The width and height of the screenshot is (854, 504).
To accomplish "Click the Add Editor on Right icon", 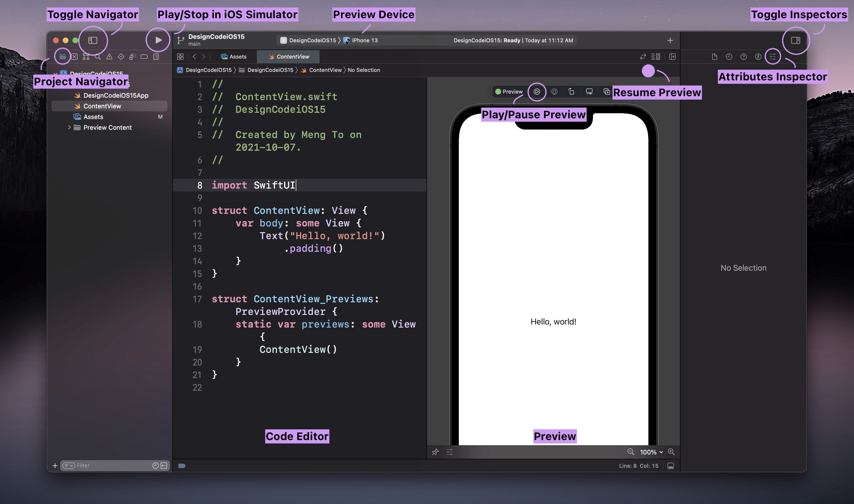I will tap(672, 57).
